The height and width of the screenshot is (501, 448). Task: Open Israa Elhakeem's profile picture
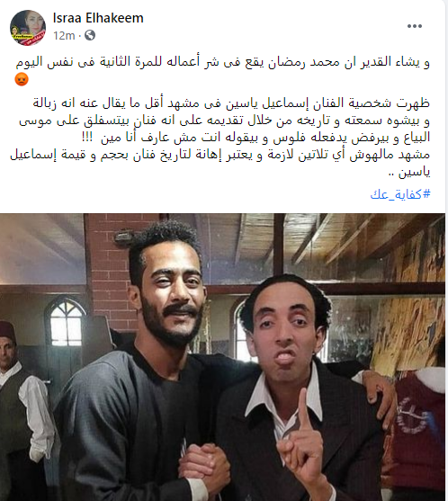28,28
